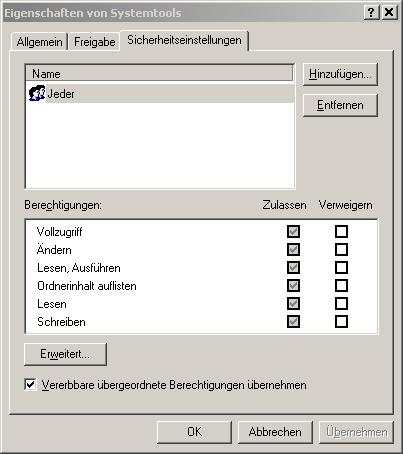Check Verweigern box for Lesen, Ausführen
The height and width of the screenshot is (454, 403).
pos(341,268)
